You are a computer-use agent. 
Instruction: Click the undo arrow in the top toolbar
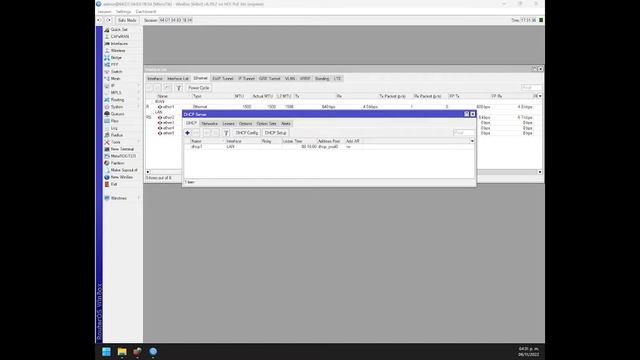point(99,20)
